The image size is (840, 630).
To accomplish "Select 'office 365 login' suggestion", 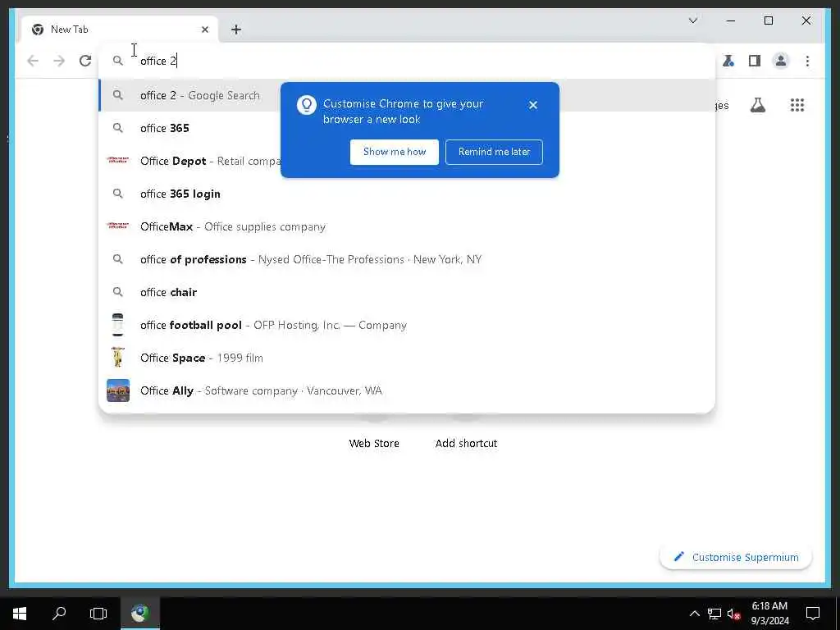I will coord(407,194).
